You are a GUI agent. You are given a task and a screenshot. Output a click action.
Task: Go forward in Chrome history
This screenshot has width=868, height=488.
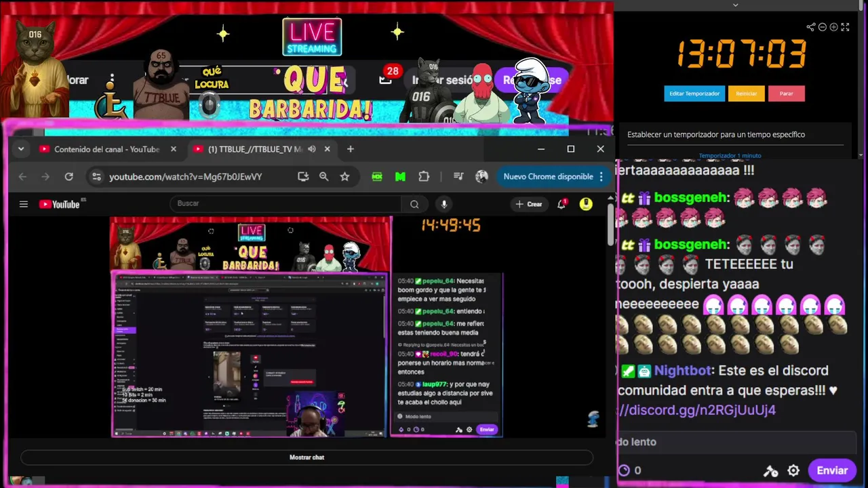45,176
